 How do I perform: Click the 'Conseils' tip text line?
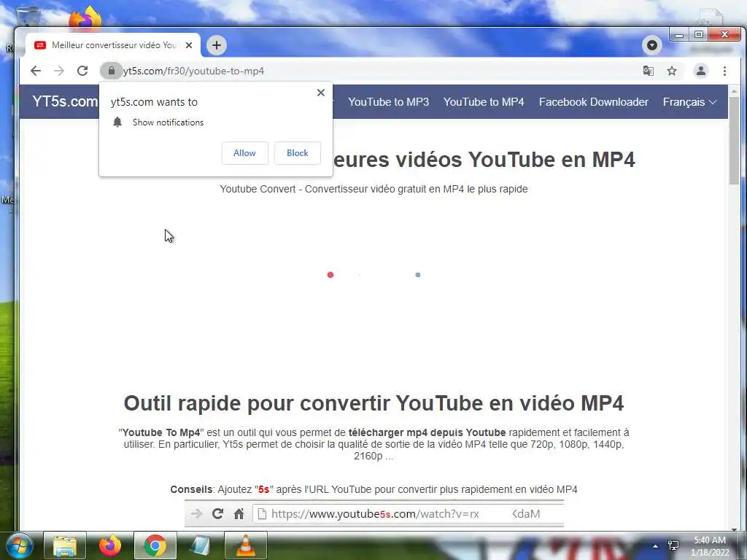[x=373, y=489]
